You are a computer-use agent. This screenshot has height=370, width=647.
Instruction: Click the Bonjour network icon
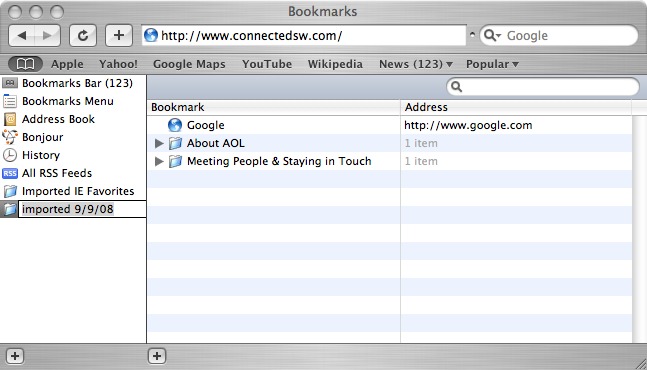click(10, 137)
